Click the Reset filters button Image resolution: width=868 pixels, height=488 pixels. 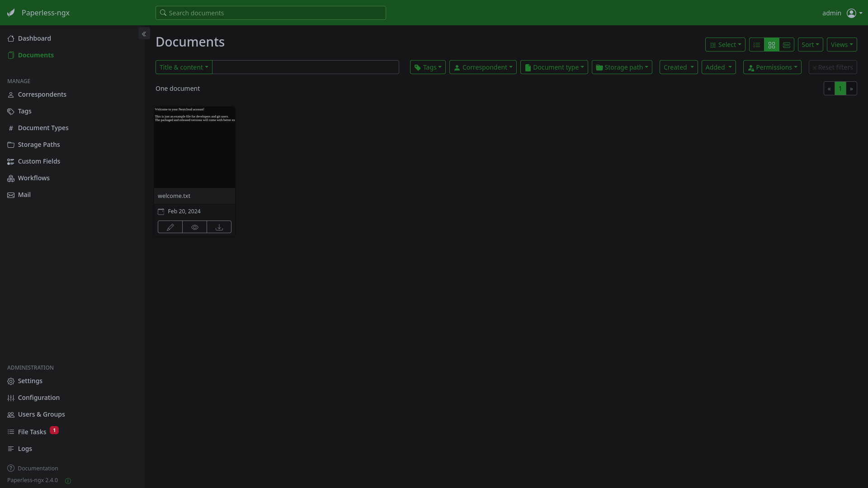(x=833, y=67)
